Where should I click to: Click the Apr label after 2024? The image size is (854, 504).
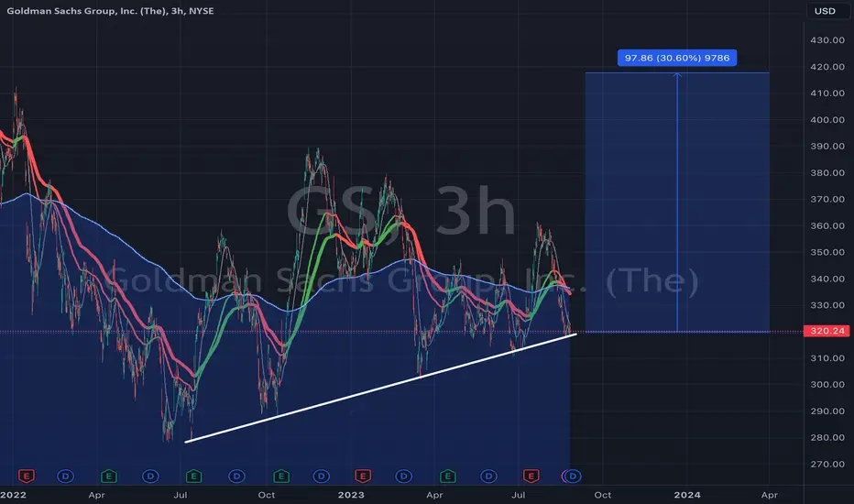click(x=769, y=495)
